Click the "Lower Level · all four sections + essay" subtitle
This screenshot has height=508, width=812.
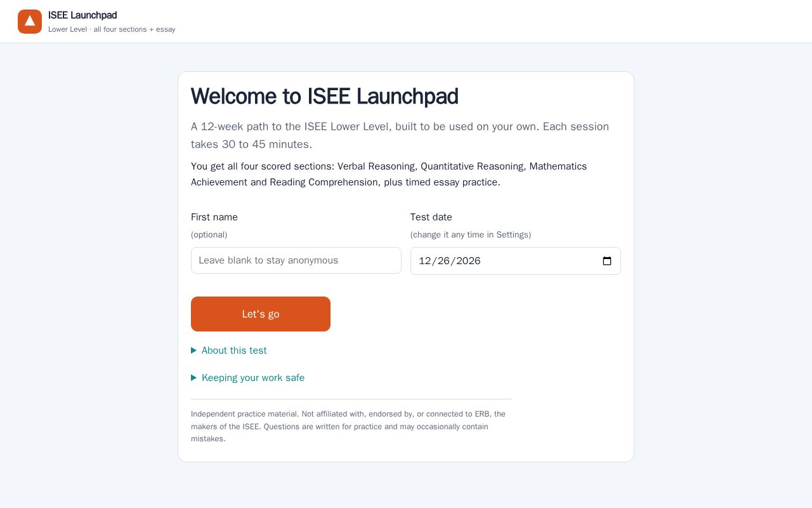pos(112,29)
